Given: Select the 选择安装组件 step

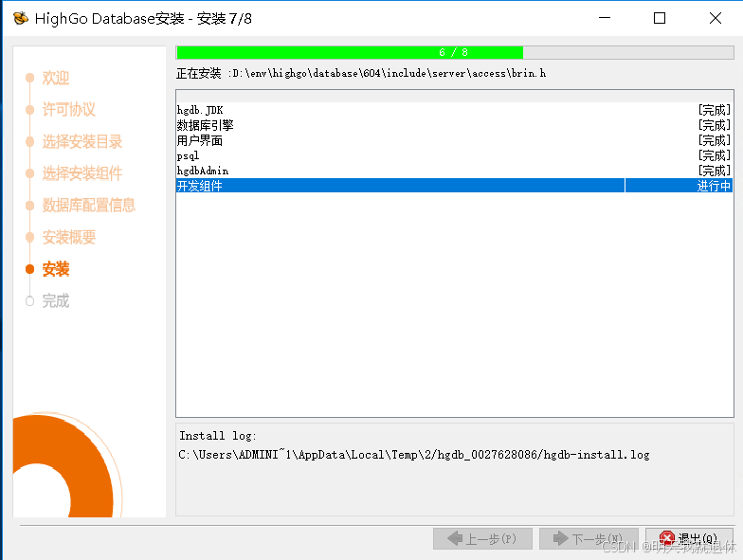Looking at the screenshot, I should click(x=82, y=173).
